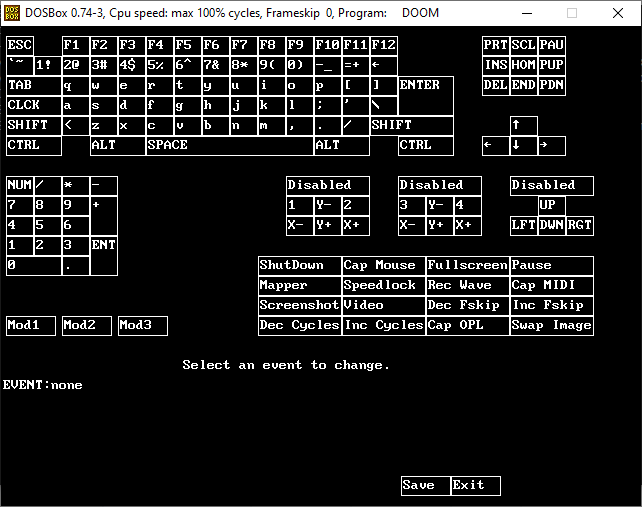Select the PUP page up key

coord(552,65)
